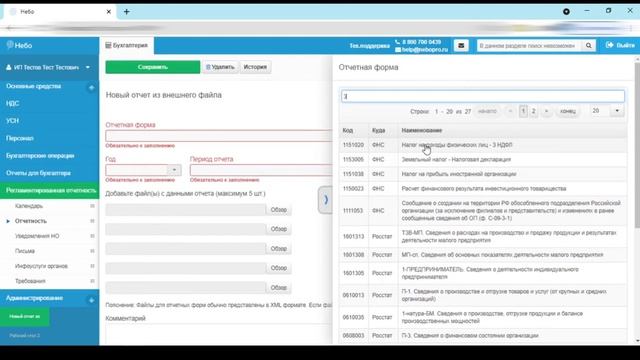Viewport: 640px width, 360px height.
Task: Click the Отчетная форма input field
Action: (x=219, y=136)
